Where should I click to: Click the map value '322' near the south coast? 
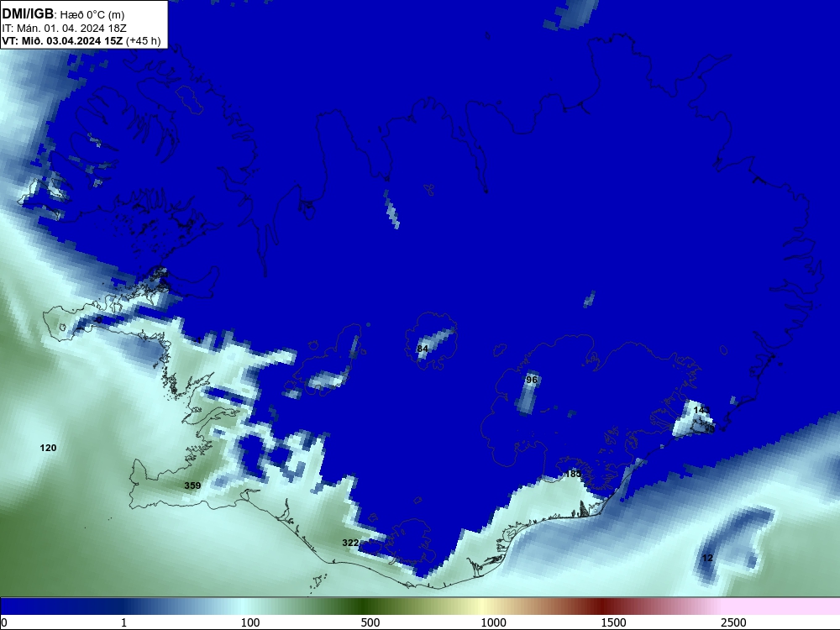(x=350, y=543)
